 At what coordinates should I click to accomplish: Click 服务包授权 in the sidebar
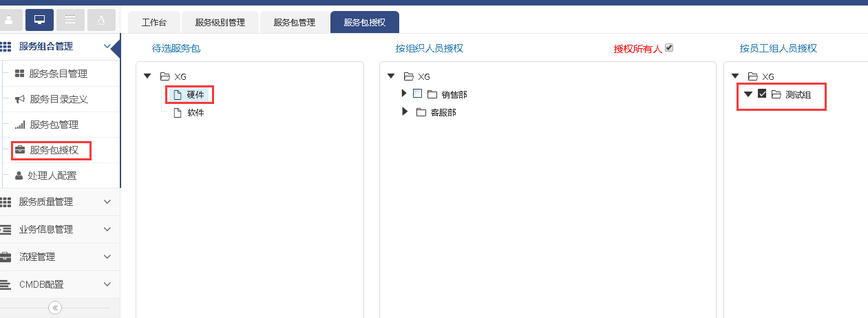54,150
